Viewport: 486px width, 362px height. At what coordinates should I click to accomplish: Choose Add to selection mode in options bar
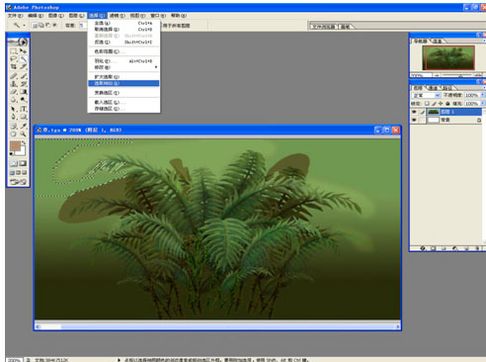pos(41,25)
